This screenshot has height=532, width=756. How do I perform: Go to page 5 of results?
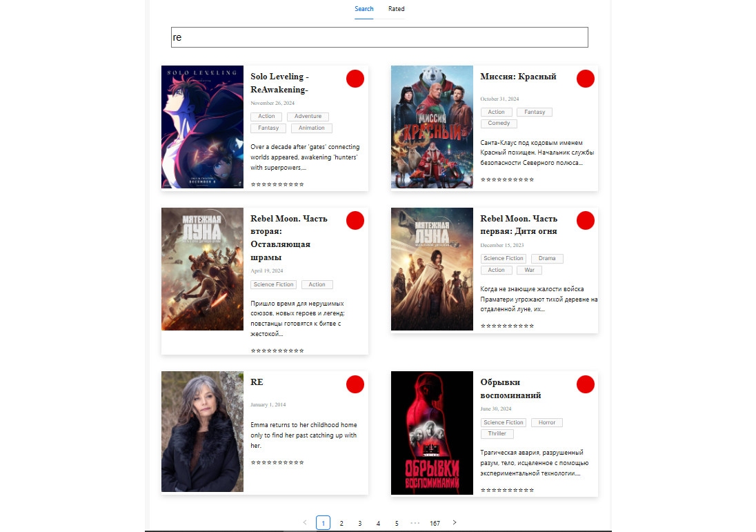[397, 523]
